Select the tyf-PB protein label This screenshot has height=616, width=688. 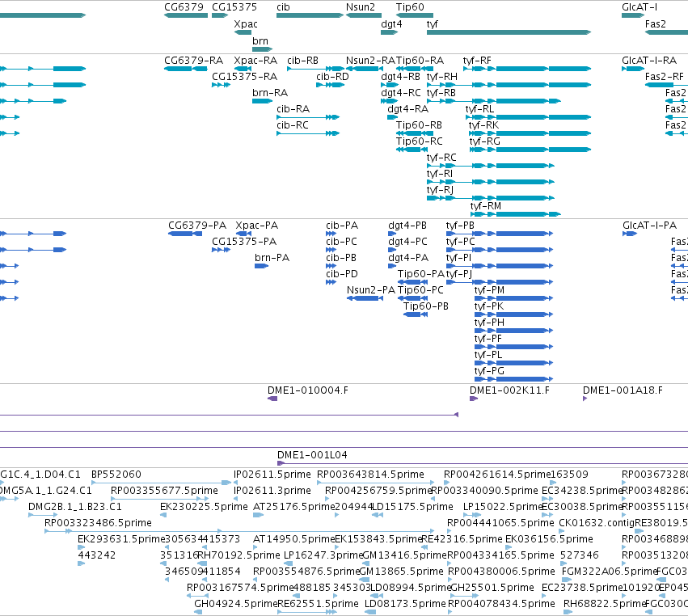[460, 226]
